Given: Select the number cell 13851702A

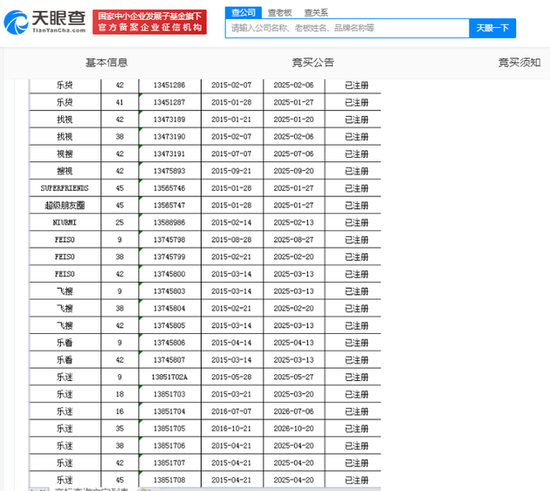Looking at the screenshot, I should click(x=170, y=377).
